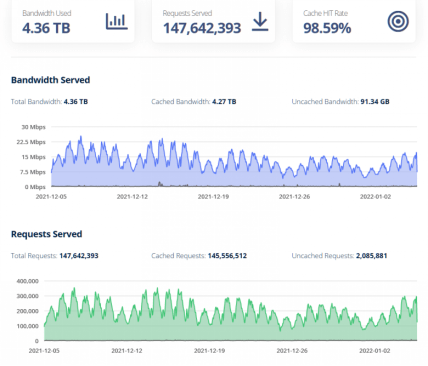Click the 15 Mbps axis label

[x=33, y=157]
